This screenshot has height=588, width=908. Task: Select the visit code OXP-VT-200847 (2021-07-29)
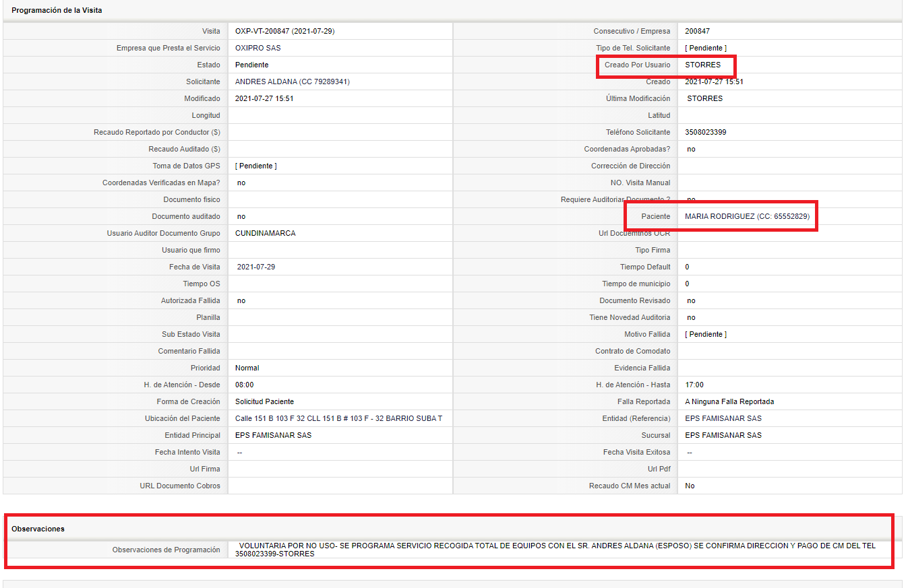click(x=285, y=31)
